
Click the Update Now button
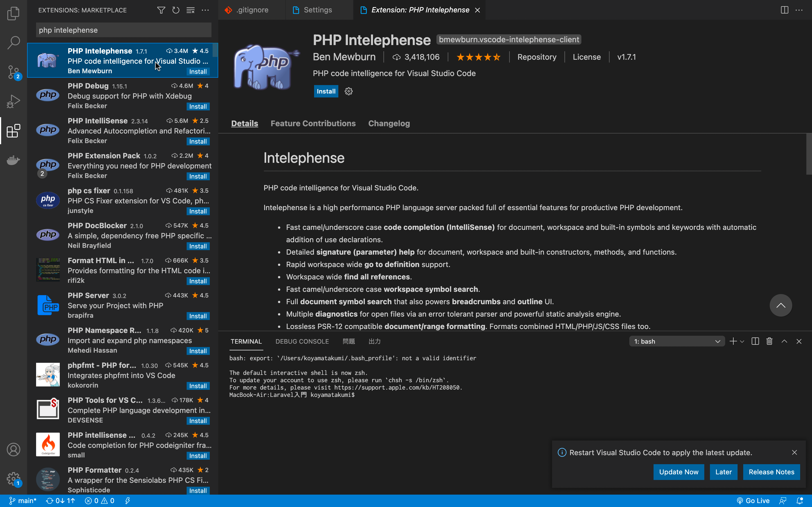pyautogui.click(x=678, y=472)
